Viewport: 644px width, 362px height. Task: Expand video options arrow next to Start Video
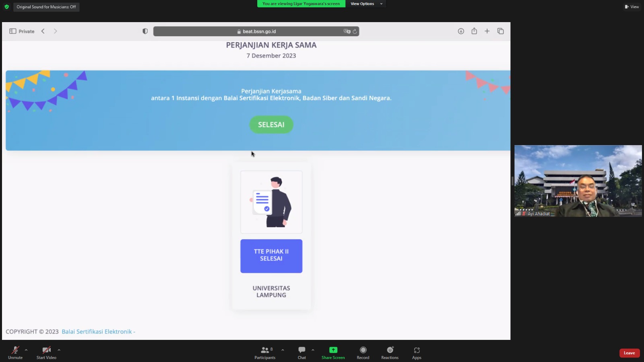coord(59,350)
